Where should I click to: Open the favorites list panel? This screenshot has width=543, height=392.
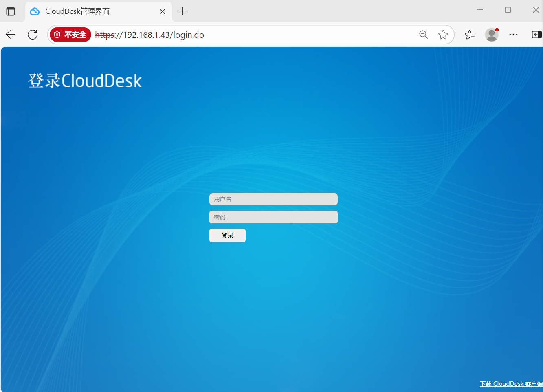point(470,35)
